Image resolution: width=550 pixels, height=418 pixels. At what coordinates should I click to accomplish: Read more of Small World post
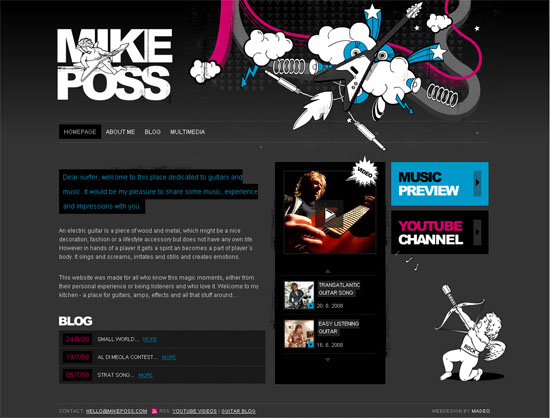pos(150,339)
